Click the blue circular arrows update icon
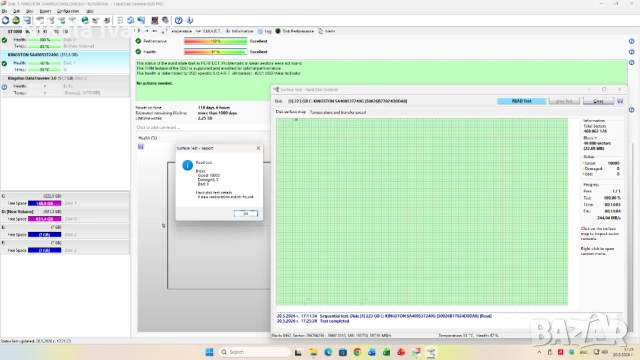The width and height of the screenshot is (640, 360). tap(131, 20)
